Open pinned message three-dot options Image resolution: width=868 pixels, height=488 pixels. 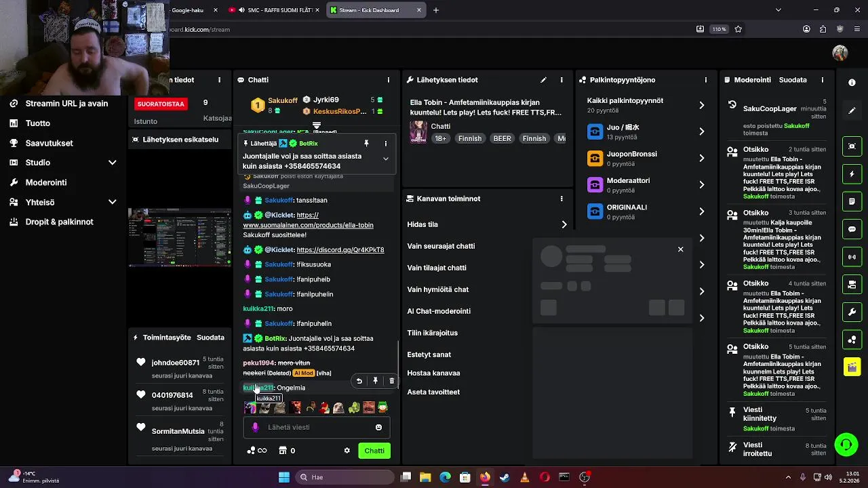385,144
